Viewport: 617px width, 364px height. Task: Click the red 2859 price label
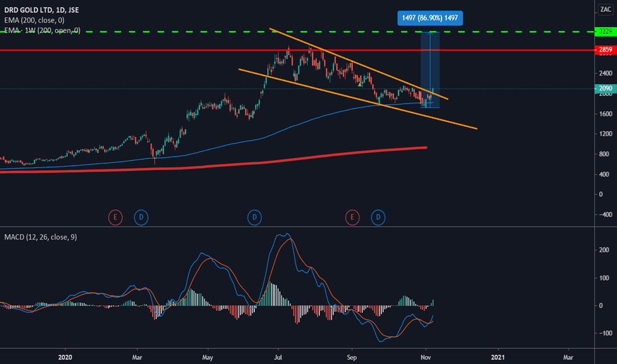pos(606,50)
